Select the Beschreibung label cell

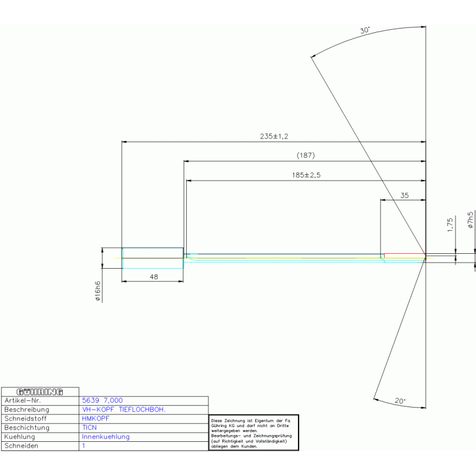(40, 410)
